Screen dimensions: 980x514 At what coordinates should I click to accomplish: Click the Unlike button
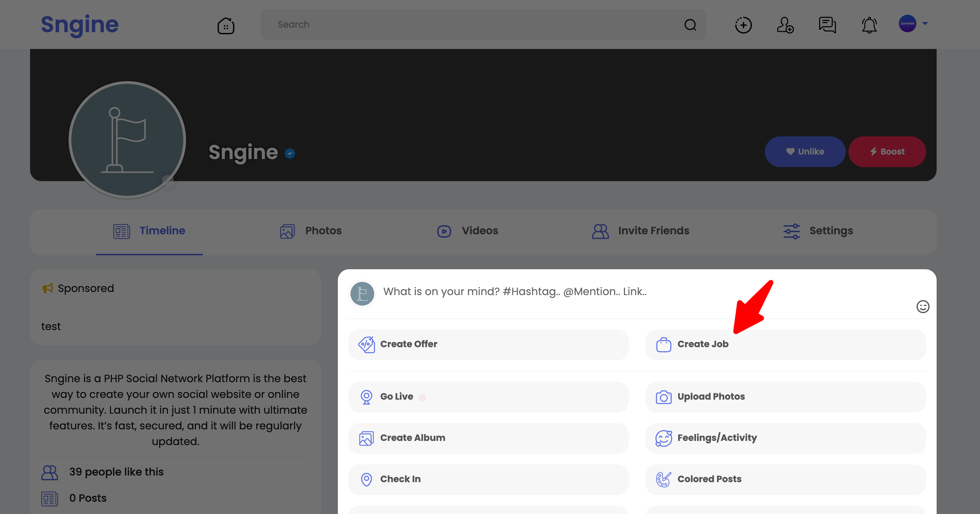coord(805,151)
